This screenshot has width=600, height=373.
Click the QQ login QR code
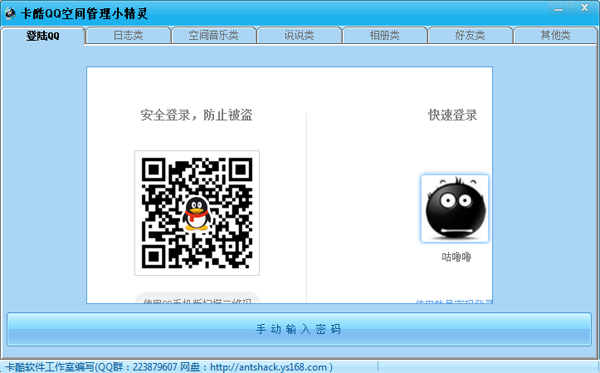coord(197,213)
